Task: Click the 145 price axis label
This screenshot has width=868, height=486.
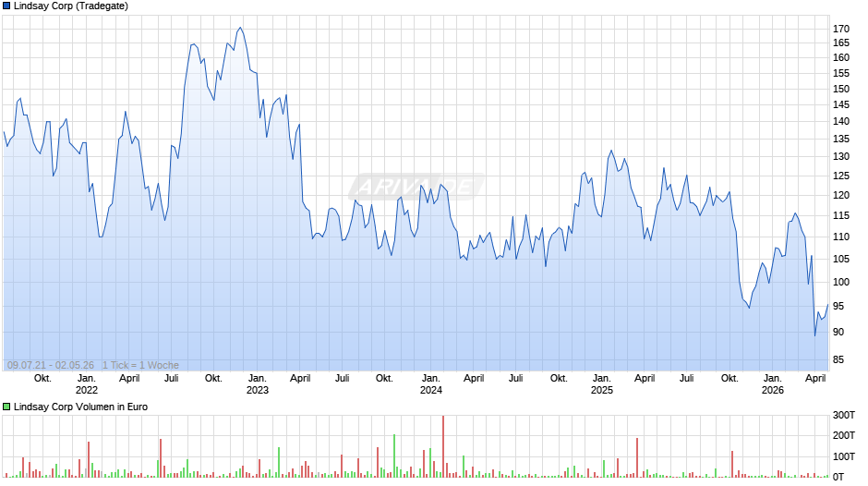Action: pyautogui.click(x=841, y=104)
